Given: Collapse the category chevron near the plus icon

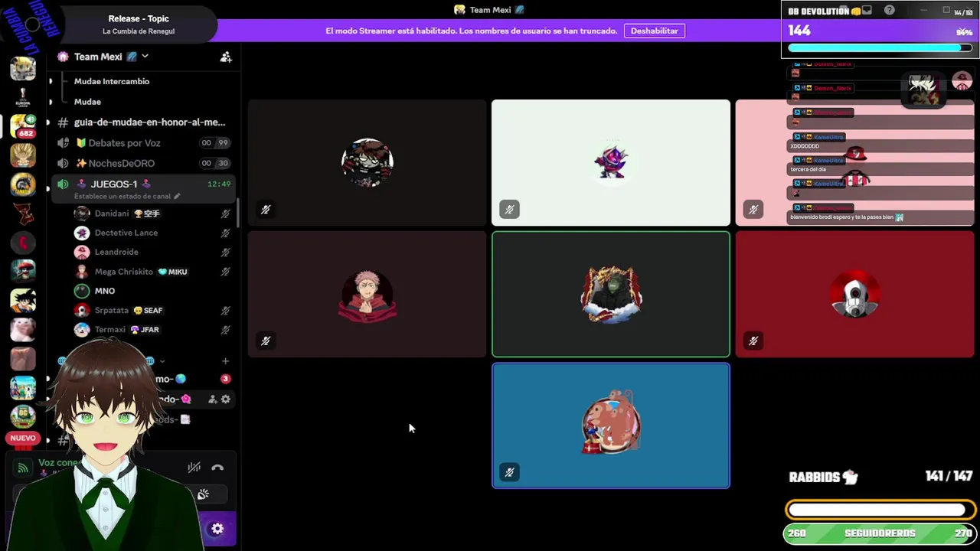Looking at the screenshot, I should coord(162,361).
